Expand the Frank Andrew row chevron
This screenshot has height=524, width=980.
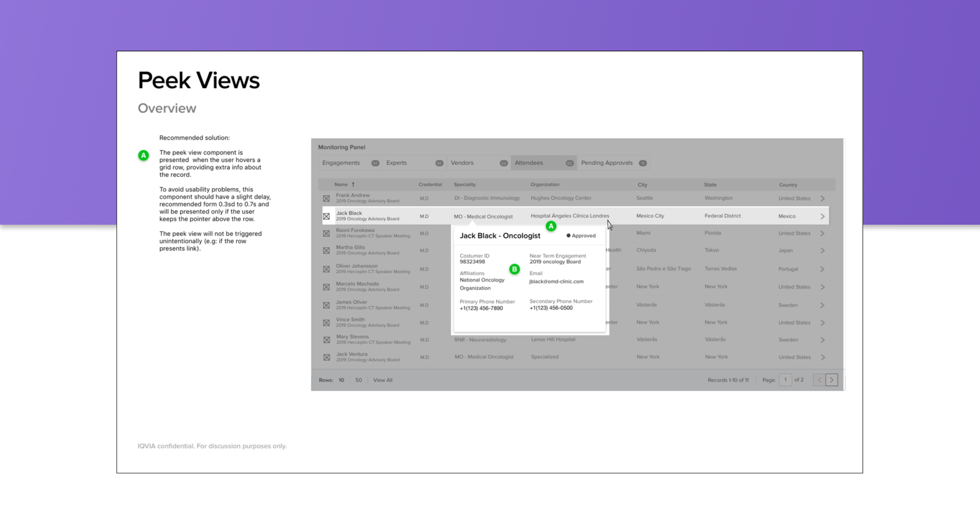click(822, 198)
